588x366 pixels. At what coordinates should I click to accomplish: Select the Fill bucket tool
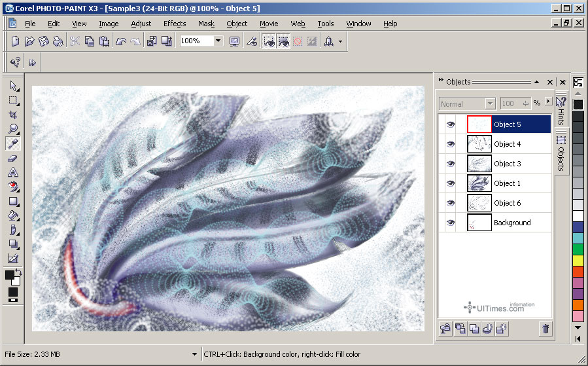click(14, 215)
